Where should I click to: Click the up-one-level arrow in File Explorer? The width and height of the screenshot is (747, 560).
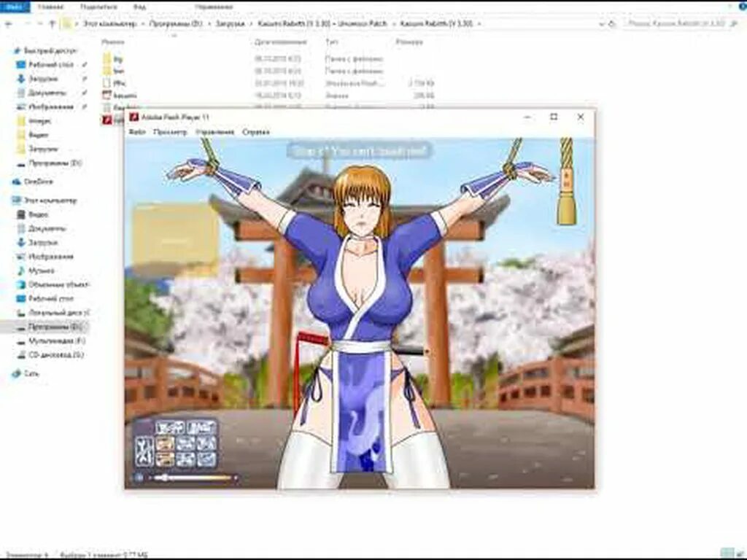[53, 23]
